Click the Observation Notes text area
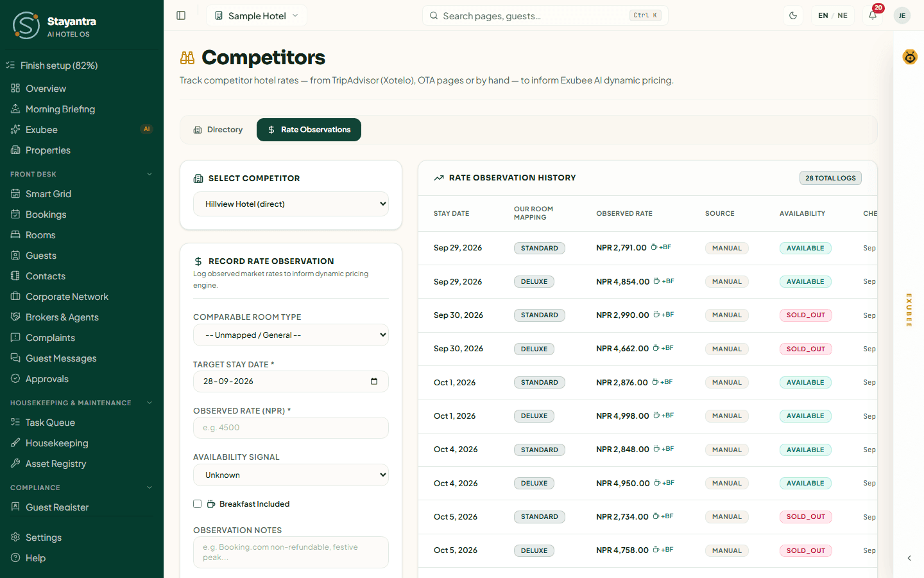 click(x=291, y=552)
